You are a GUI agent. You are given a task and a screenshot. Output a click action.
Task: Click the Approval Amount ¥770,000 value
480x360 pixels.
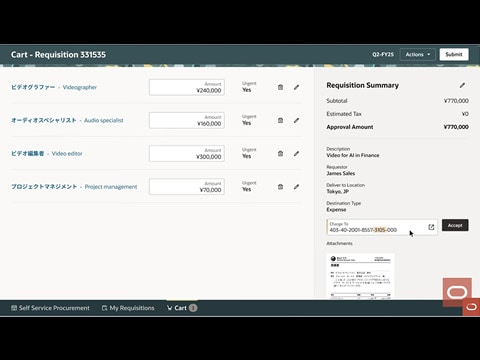[456, 127]
